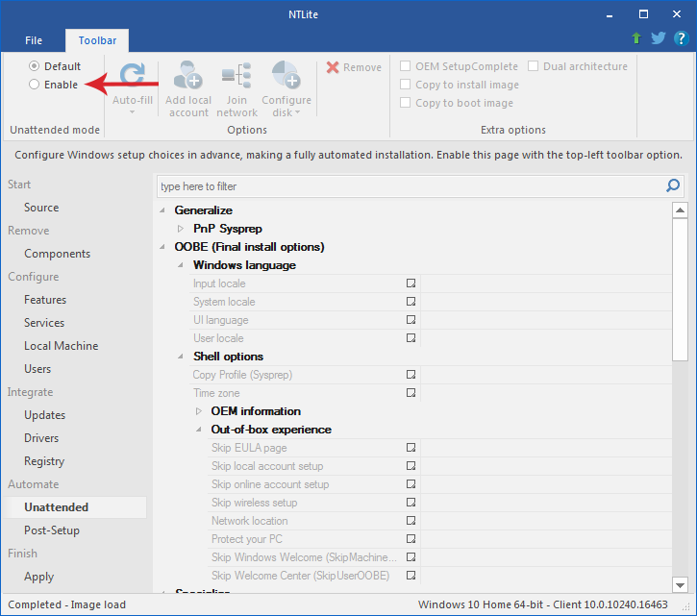
Task: Check Copy to boot image
Action: tap(405, 103)
